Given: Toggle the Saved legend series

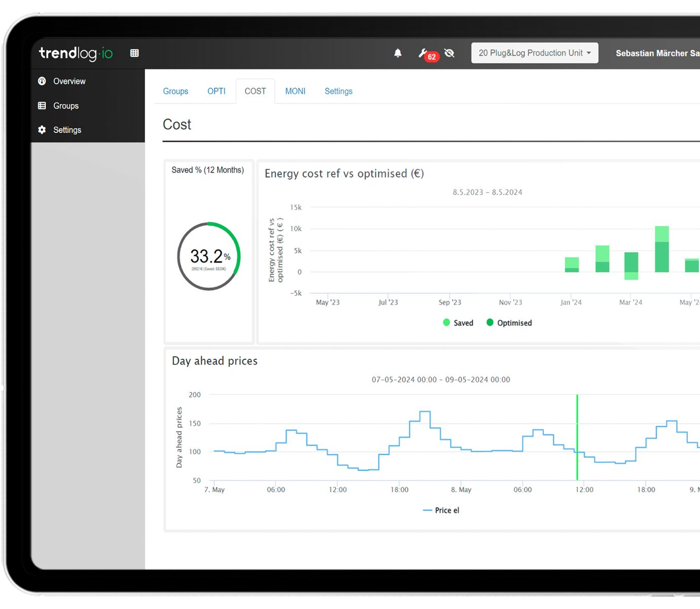Looking at the screenshot, I should 458,323.
